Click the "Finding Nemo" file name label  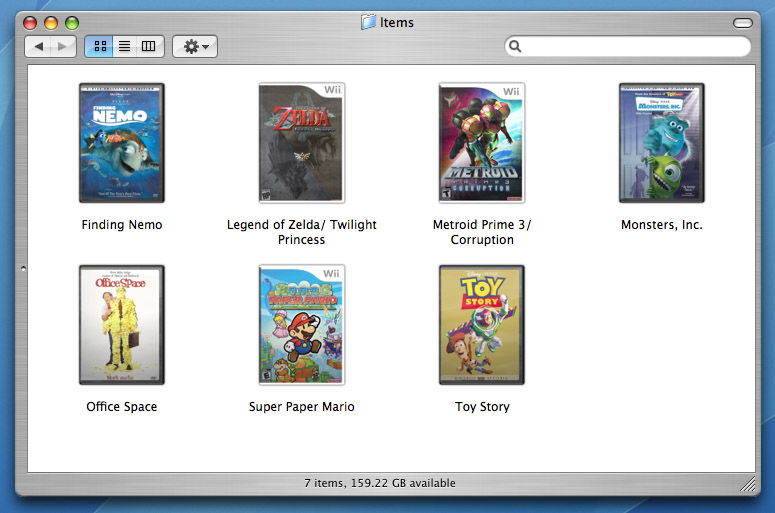point(122,225)
